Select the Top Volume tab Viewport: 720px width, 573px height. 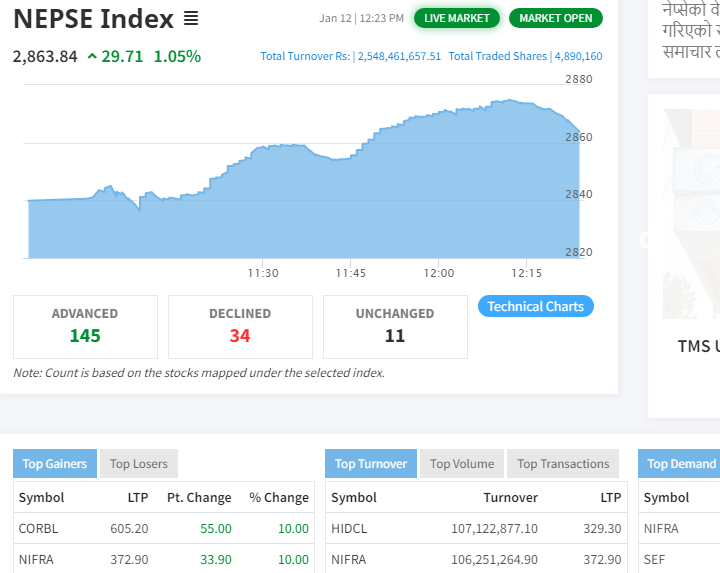coord(462,464)
